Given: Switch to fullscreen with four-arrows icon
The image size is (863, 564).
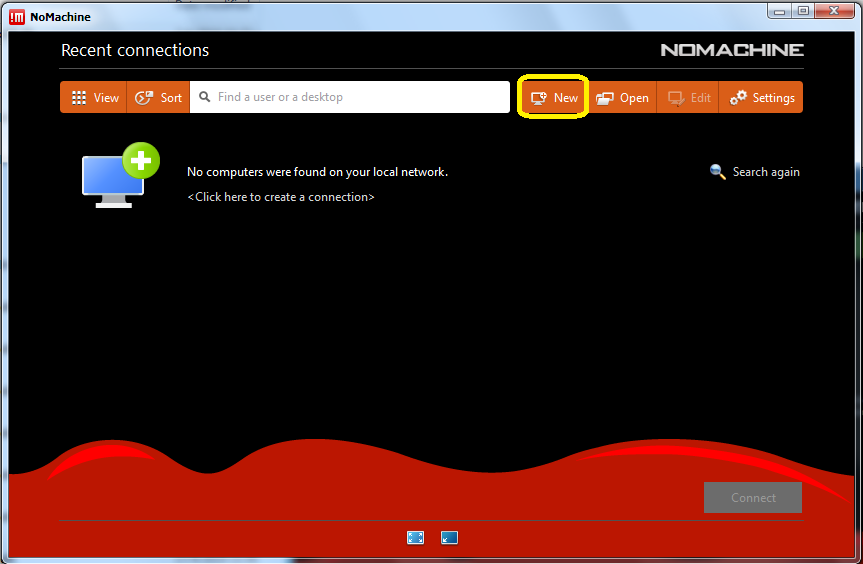Looking at the screenshot, I should tap(416, 538).
